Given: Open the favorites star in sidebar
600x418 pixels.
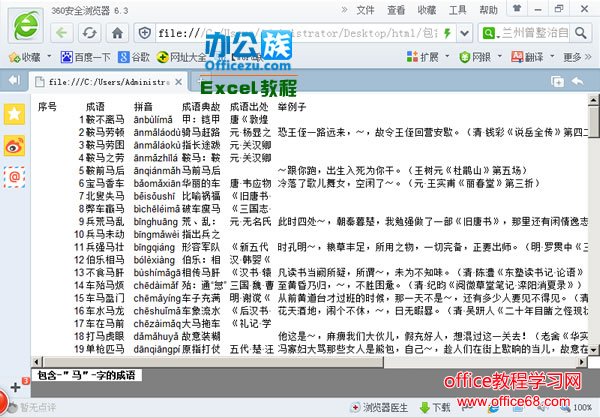Looking at the screenshot, I should (15, 114).
